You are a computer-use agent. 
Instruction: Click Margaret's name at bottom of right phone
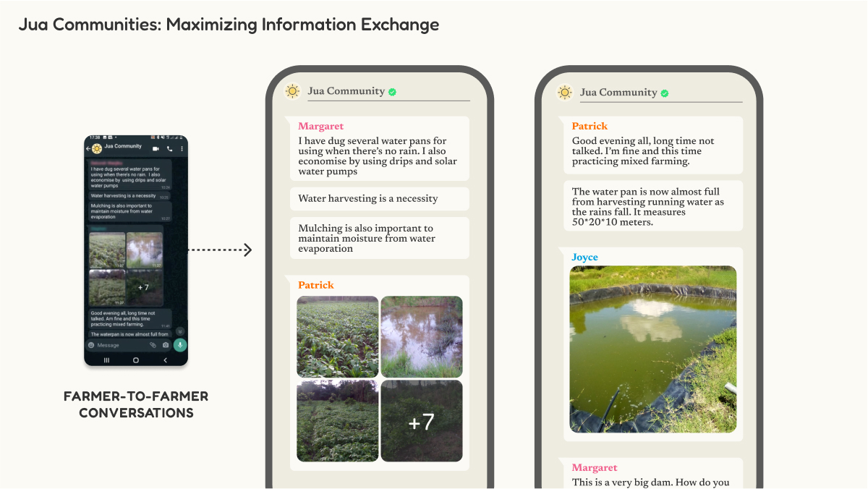tap(595, 467)
